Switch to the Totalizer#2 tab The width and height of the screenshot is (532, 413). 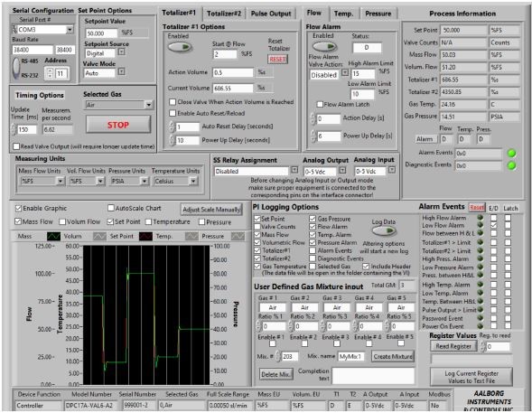(x=224, y=14)
